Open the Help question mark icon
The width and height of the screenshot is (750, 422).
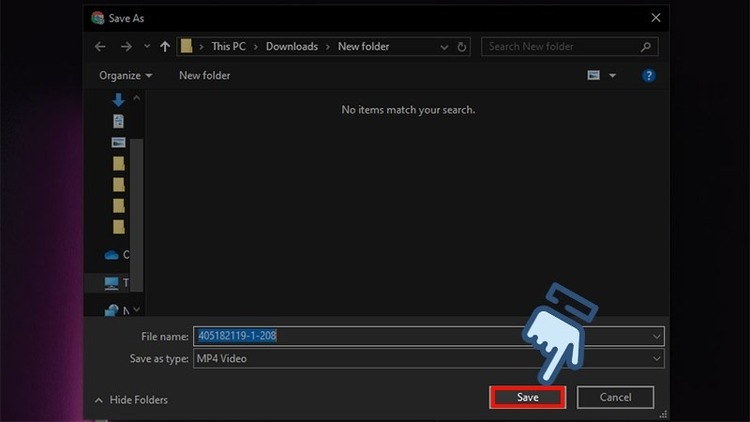648,75
